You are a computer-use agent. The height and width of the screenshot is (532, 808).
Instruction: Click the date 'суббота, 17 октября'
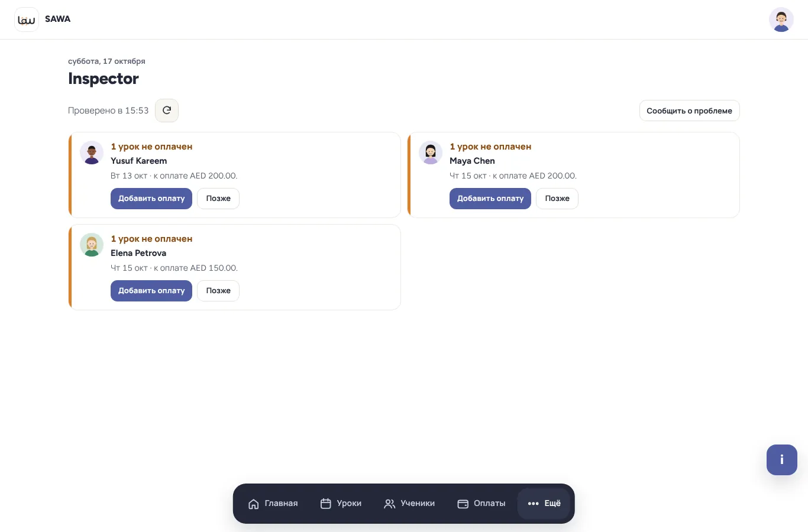[106, 61]
